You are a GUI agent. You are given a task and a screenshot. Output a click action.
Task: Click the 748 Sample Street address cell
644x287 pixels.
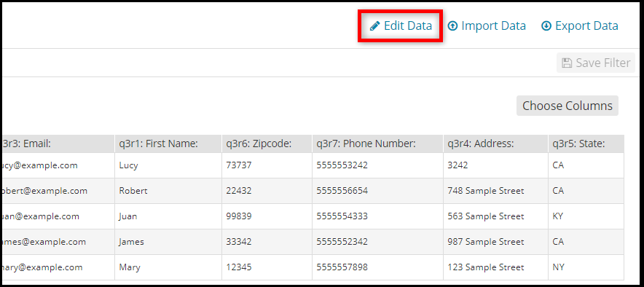(495, 191)
